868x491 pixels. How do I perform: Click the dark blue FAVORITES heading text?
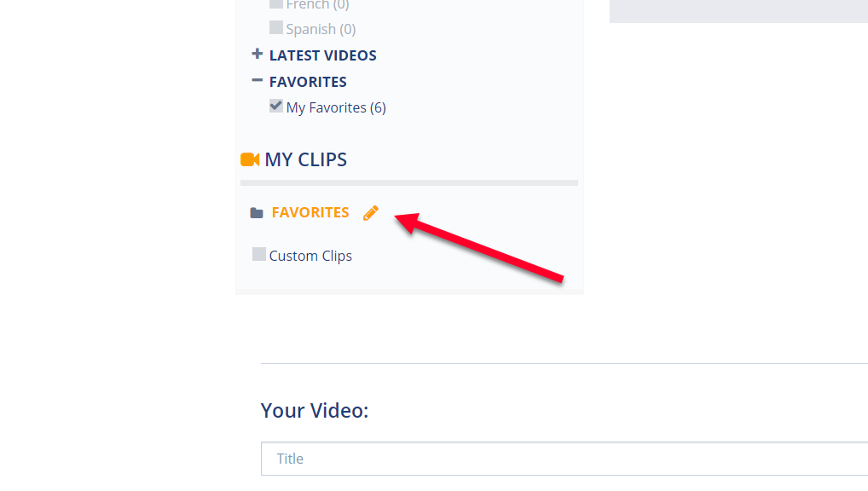click(x=308, y=82)
